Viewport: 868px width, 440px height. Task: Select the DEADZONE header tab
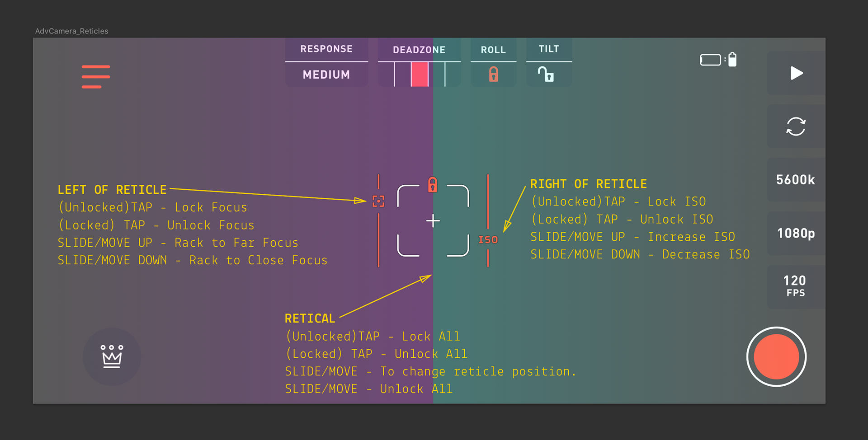pyautogui.click(x=419, y=50)
